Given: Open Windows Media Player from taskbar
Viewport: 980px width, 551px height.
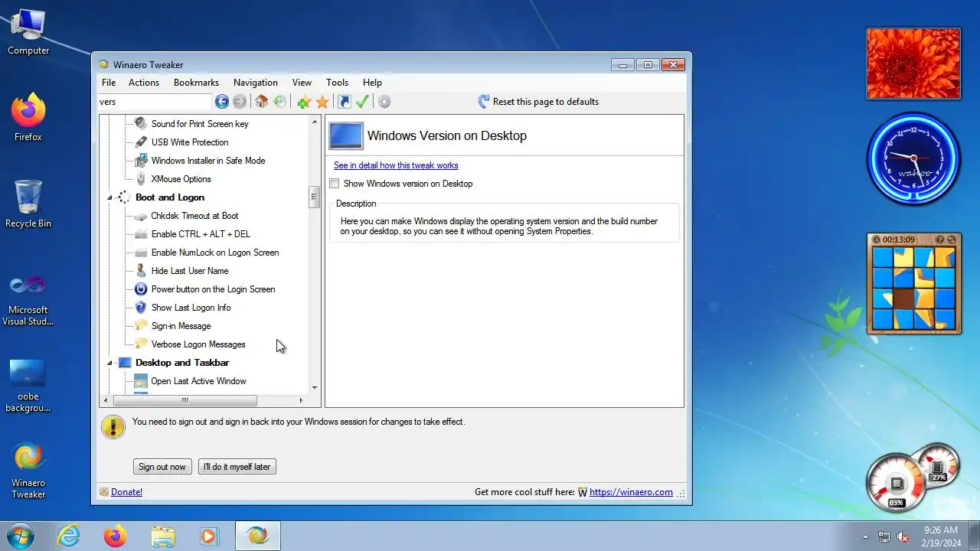Looking at the screenshot, I should tap(209, 536).
